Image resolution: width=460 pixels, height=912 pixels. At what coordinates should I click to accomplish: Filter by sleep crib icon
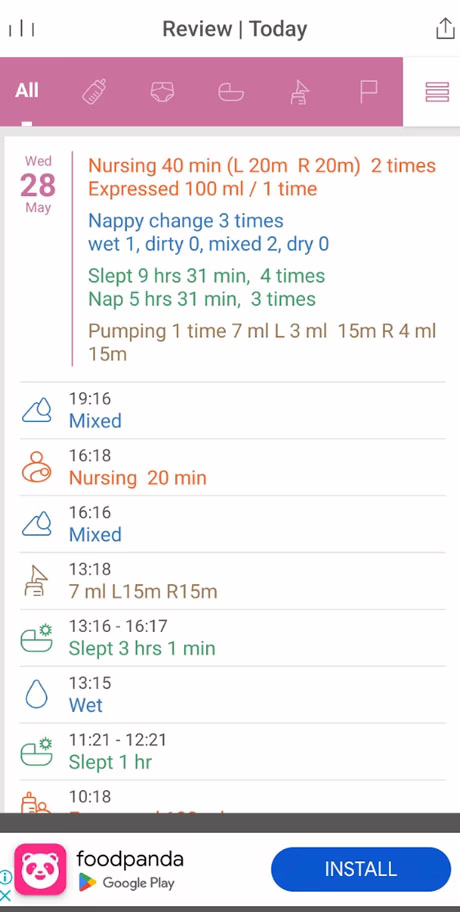pos(231,91)
